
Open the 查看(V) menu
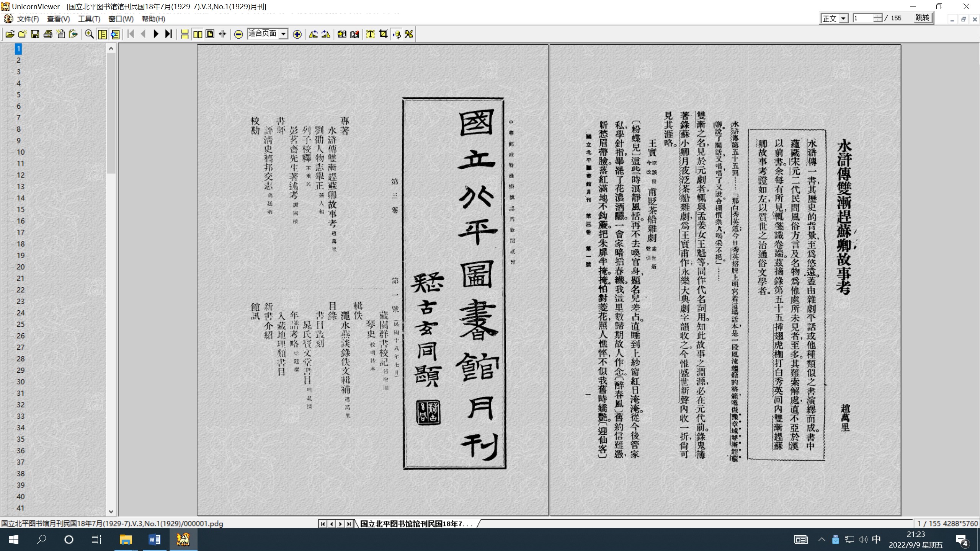point(58,19)
